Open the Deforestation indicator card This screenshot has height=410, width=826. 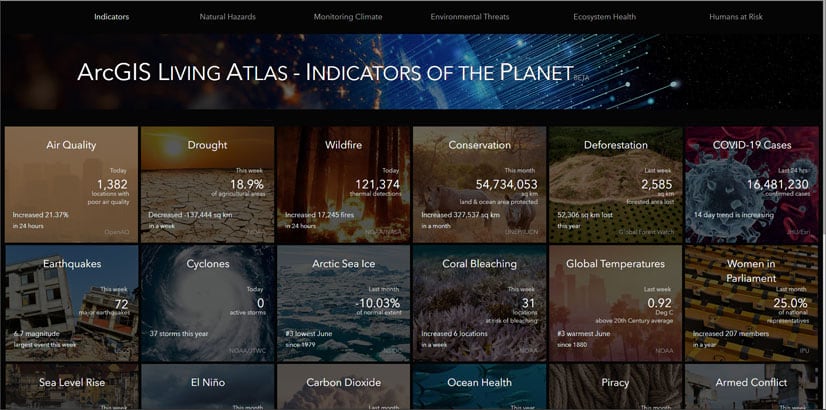(615, 184)
